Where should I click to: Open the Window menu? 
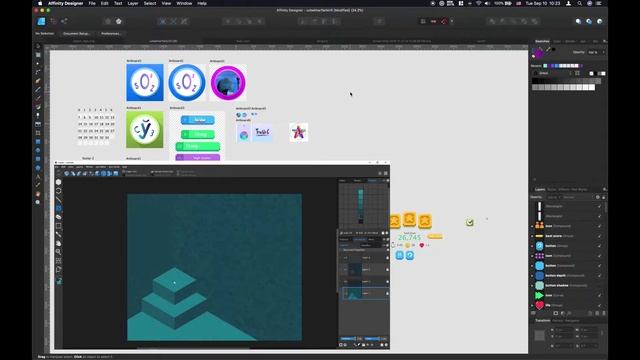184,3
